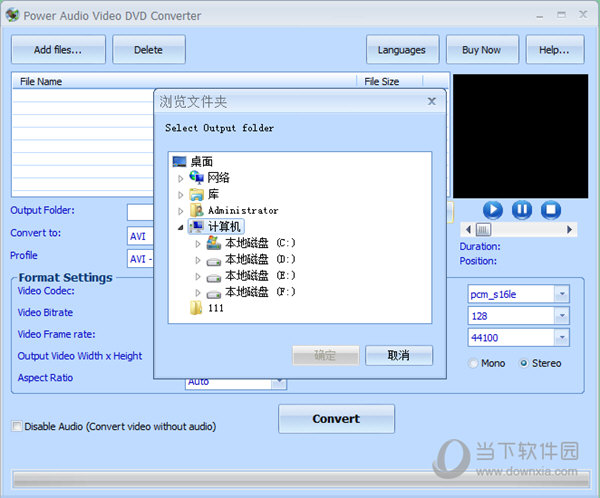The height and width of the screenshot is (498, 600).
Task: Click the Add files... button
Action: pyautogui.click(x=58, y=49)
